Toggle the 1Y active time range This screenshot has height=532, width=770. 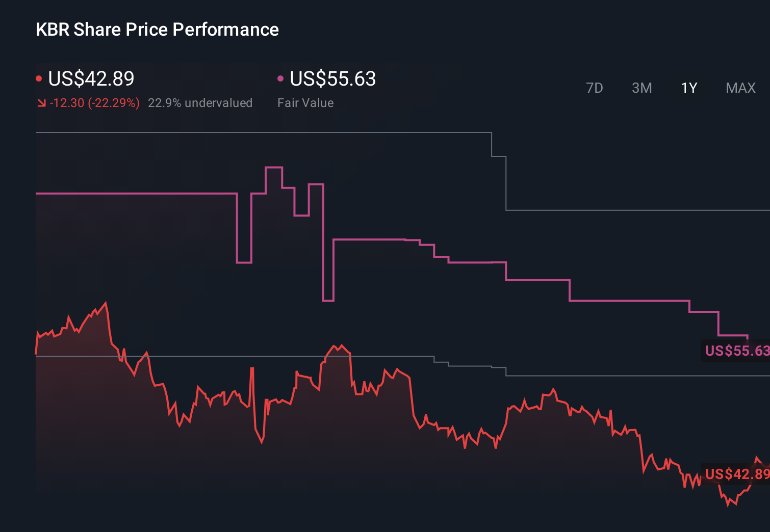click(688, 88)
